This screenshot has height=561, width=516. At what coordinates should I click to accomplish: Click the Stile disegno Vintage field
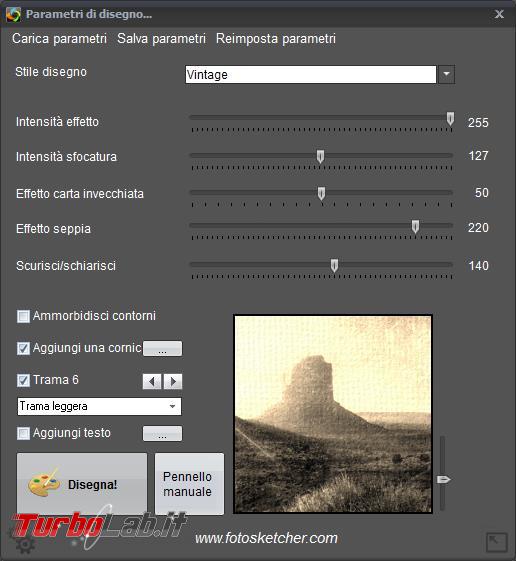(311, 74)
